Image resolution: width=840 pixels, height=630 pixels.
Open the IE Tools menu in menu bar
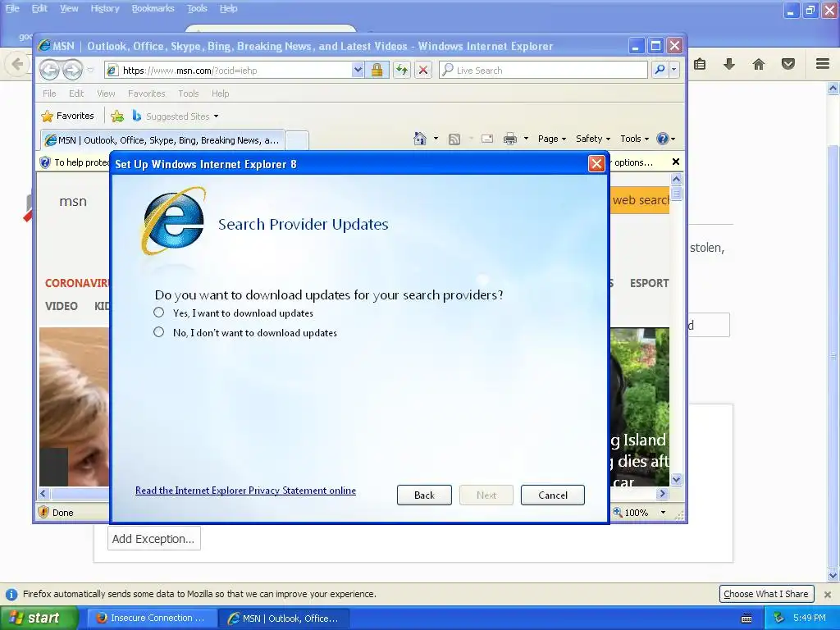[x=189, y=94]
